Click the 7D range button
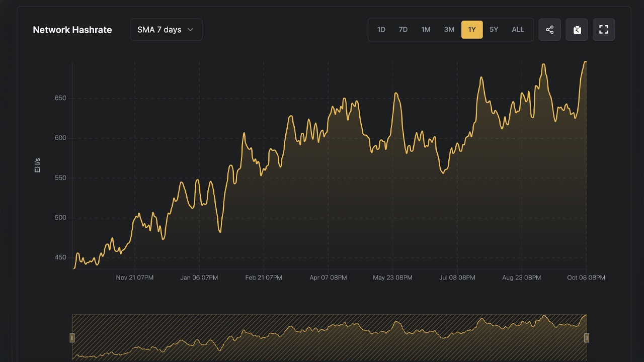Image resolution: width=644 pixels, height=362 pixels. (403, 29)
